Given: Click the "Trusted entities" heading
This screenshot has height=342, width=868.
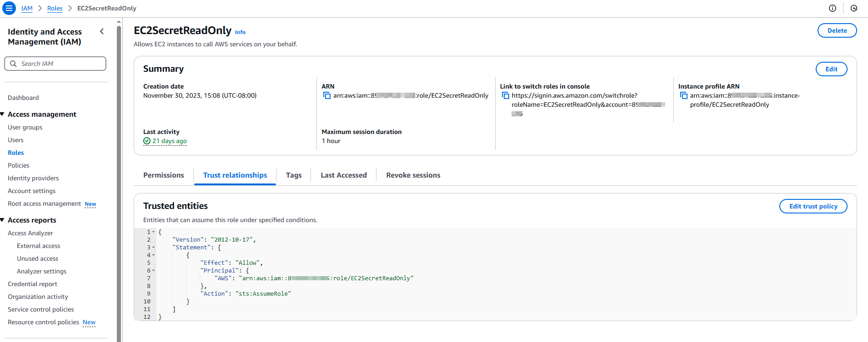Looking at the screenshot, I should 176,206.
